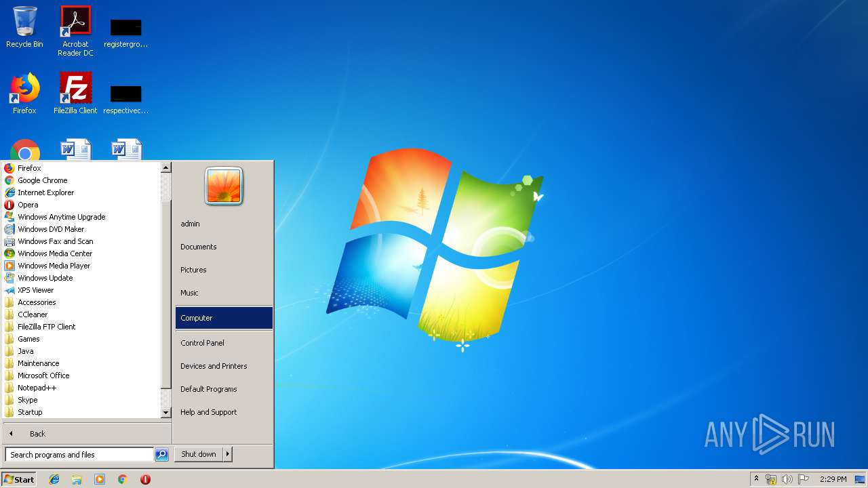The height and width of the screenshot is (488, 868).
Task: Select FileZilla Client desktop icon
Action: [x=75, y=94]
